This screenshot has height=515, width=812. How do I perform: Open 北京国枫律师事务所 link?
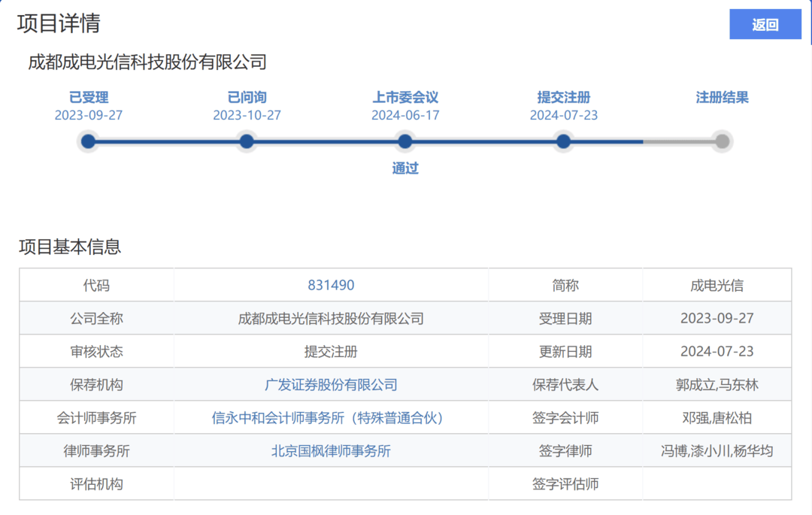(331, 451)
